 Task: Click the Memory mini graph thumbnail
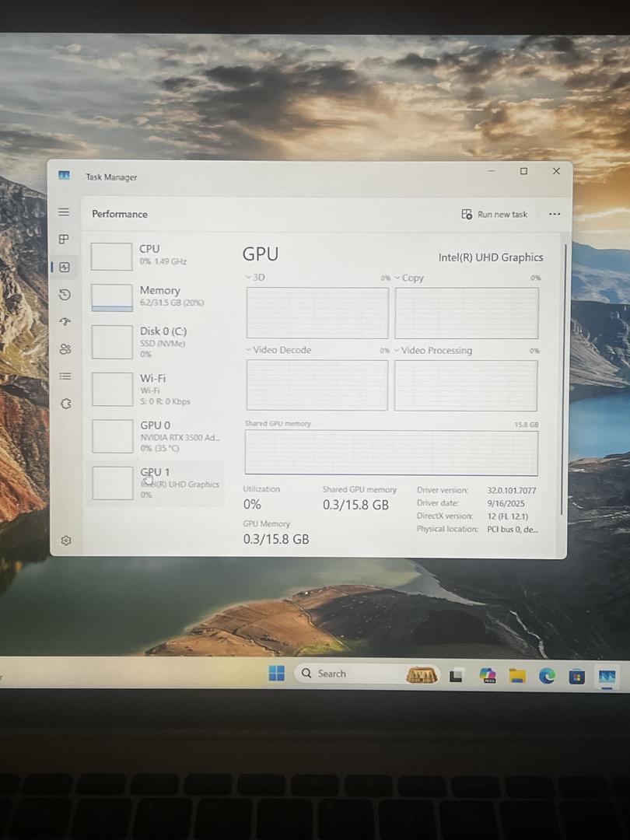[x=112, y=297]
